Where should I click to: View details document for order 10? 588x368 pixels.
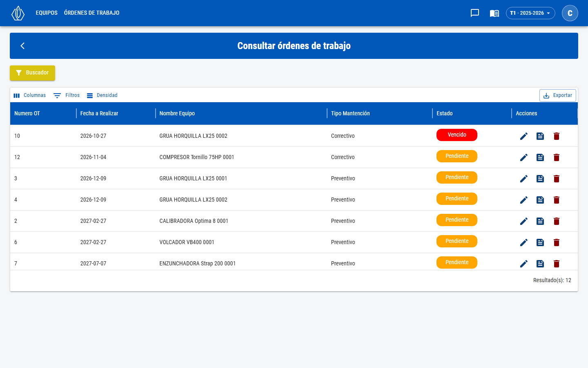540,136
